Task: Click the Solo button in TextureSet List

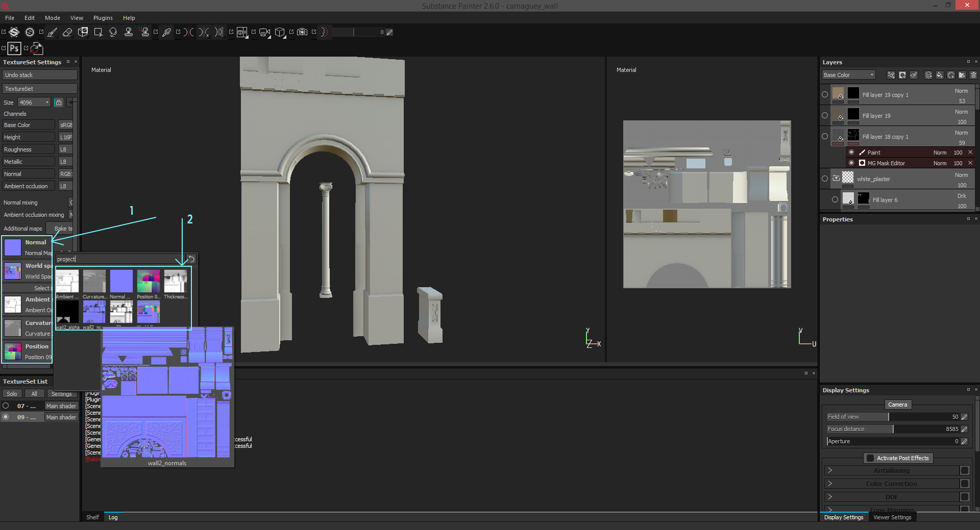Action: (x=12, y=394)
